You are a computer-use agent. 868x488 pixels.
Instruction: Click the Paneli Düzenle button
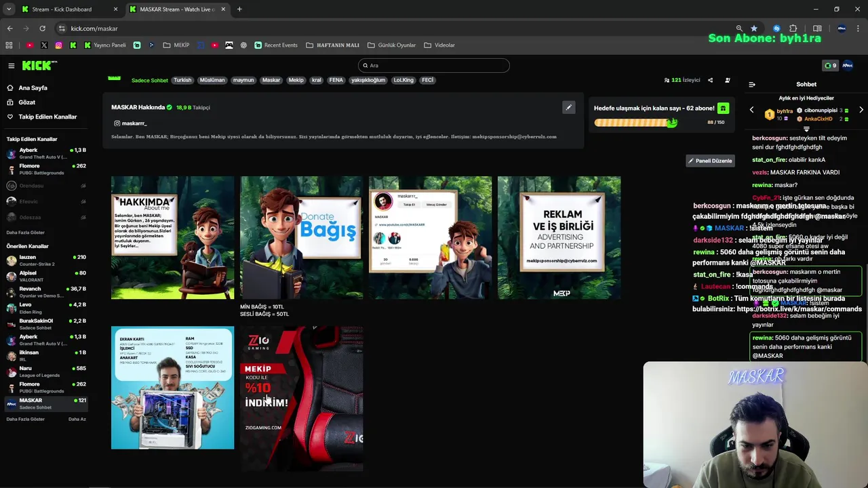click(x=710, y=161)
